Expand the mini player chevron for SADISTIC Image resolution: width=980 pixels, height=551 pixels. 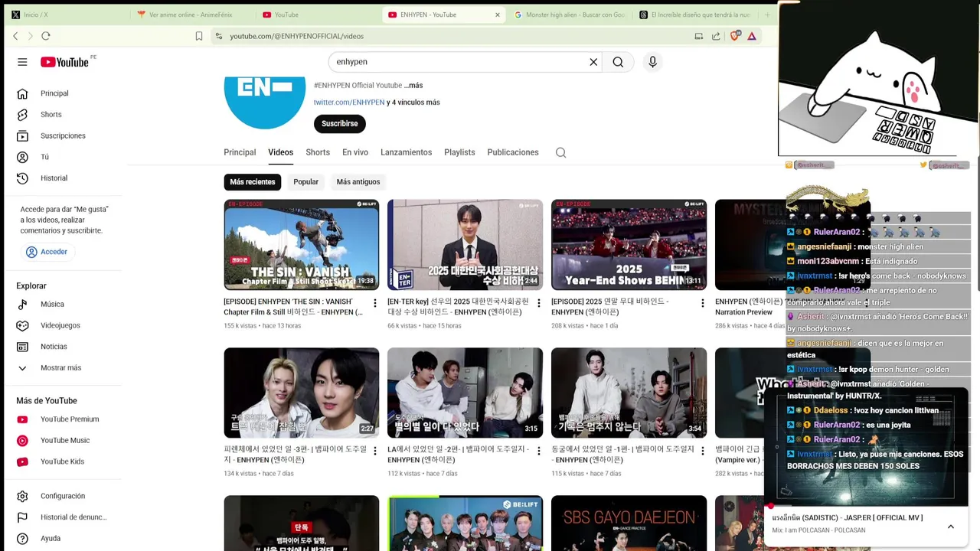click(950, 527)
